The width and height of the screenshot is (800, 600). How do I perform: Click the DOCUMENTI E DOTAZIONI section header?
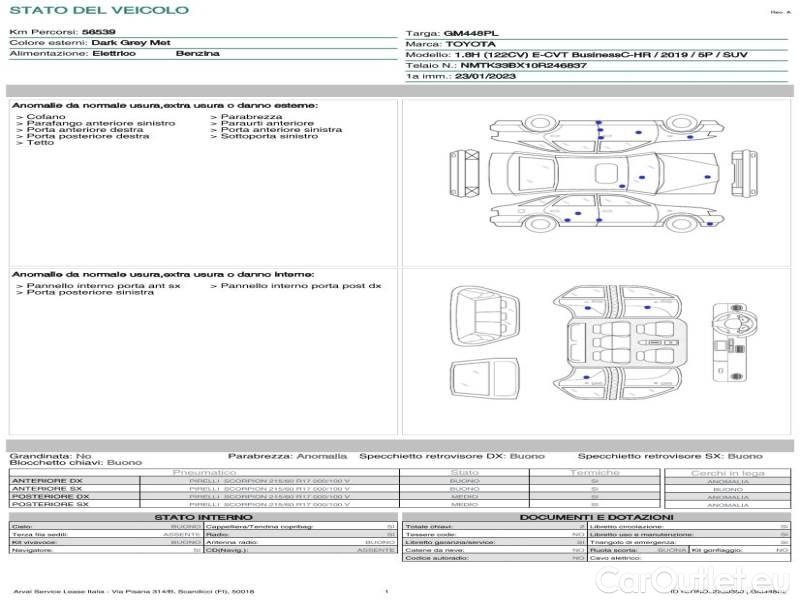(x=595, y=517)
